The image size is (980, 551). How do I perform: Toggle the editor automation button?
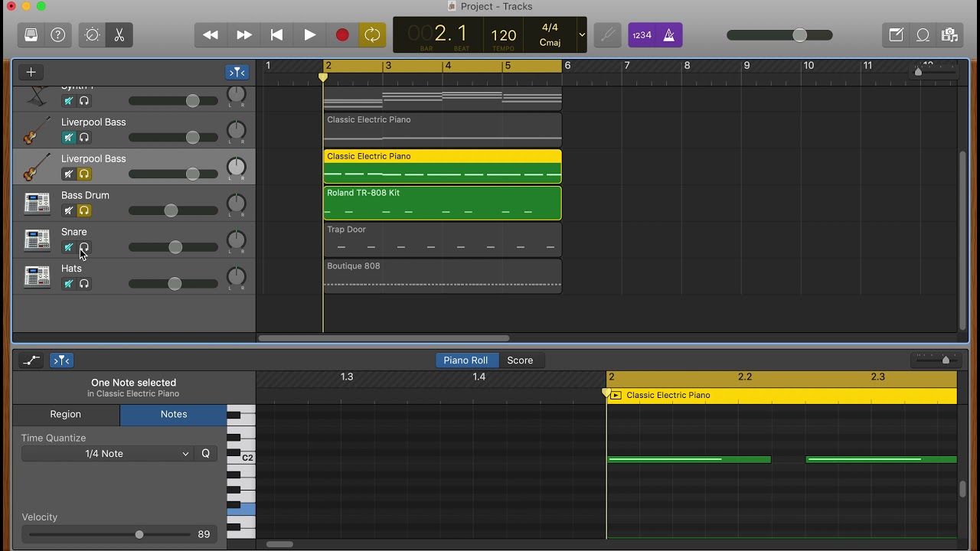coord(31,360)
